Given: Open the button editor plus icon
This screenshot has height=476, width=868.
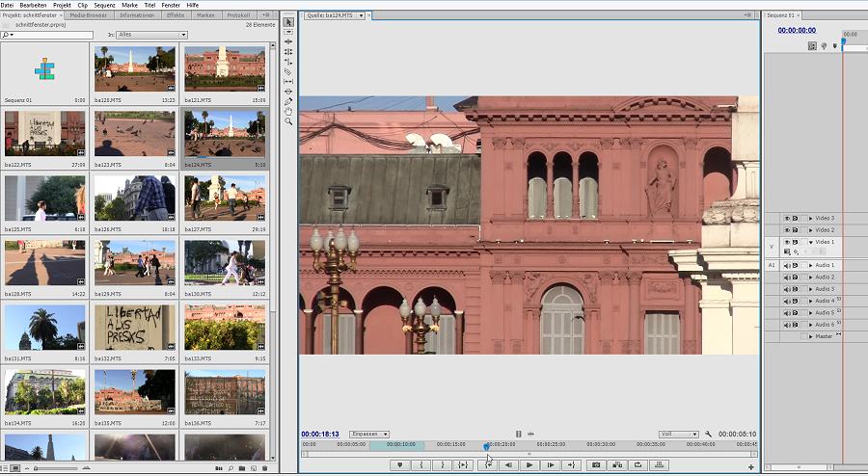Looking at the screenshot, I should (750, 467).
